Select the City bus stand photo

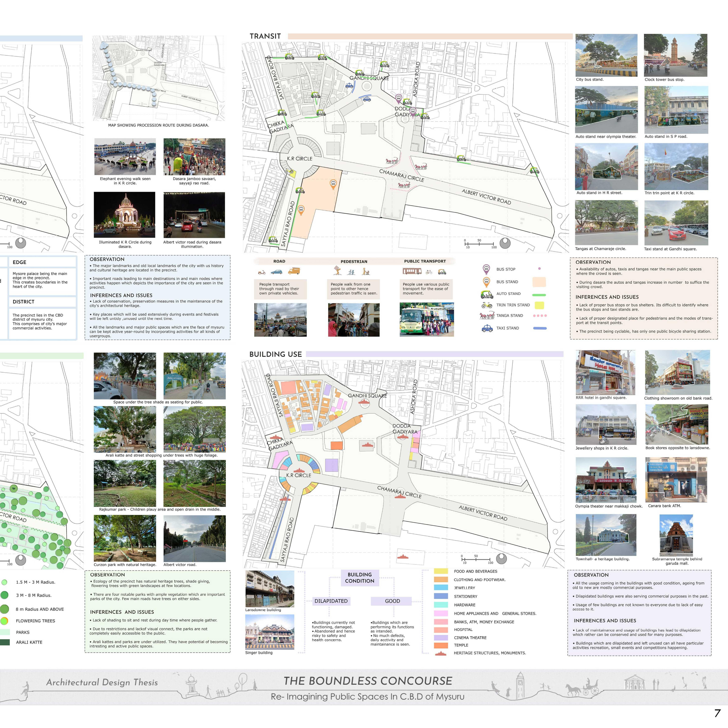(x=606, y=55)
